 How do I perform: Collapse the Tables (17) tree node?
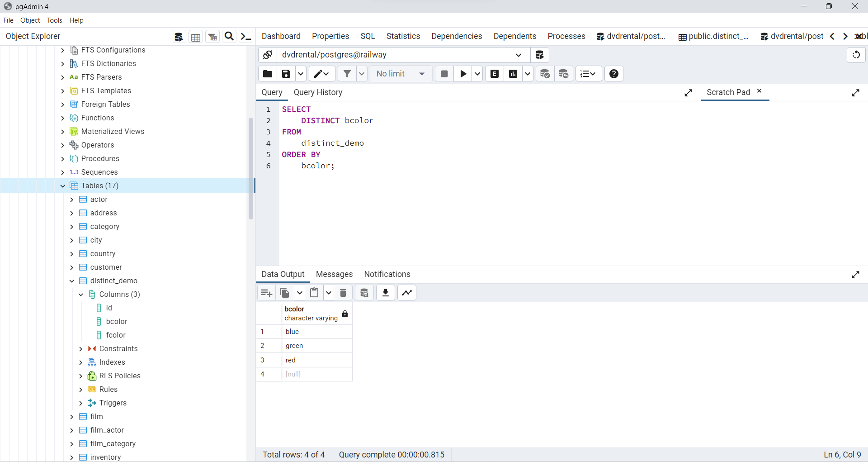pos(63,186)
